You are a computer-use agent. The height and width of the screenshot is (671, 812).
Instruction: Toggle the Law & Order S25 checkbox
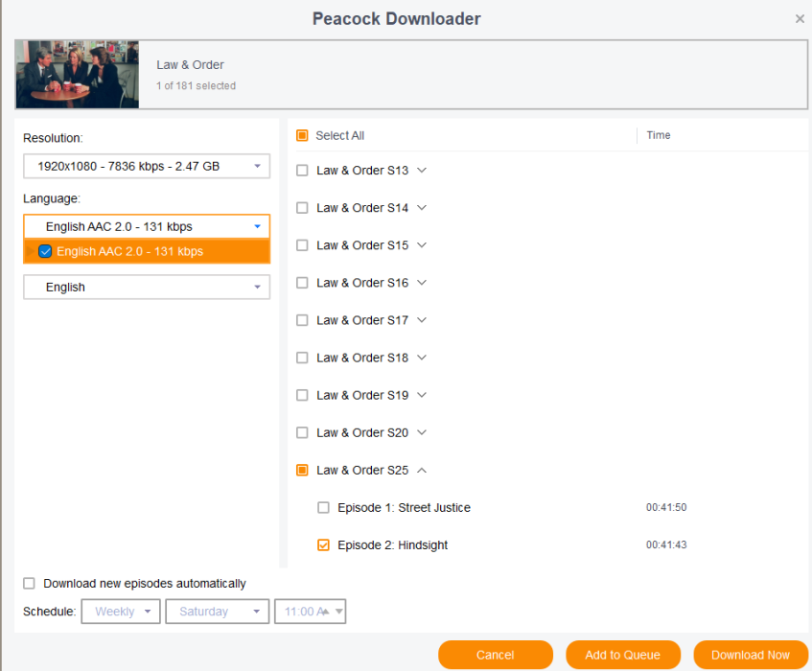tap(302, 470)
